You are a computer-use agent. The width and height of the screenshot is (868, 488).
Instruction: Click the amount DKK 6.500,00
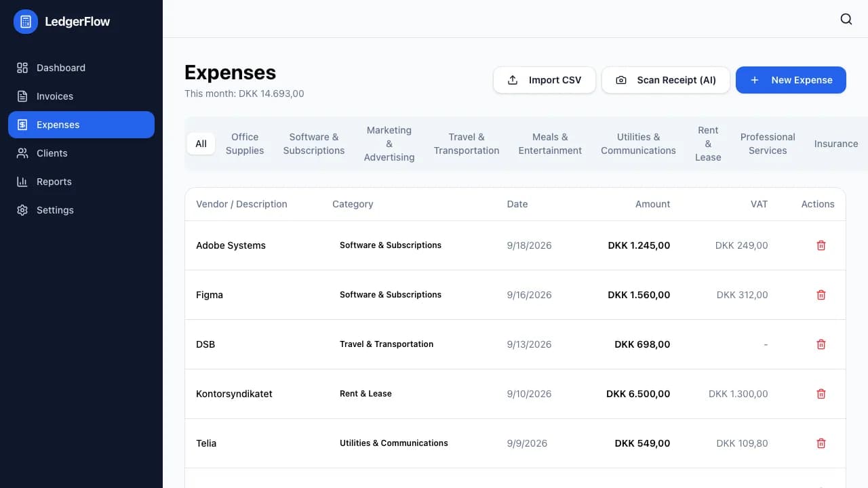[638, 394]
